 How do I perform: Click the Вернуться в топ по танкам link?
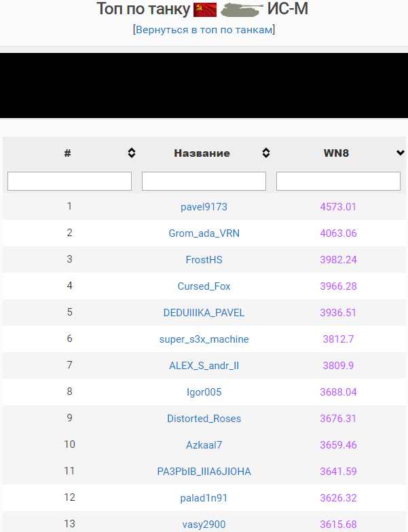coord(204,30)
